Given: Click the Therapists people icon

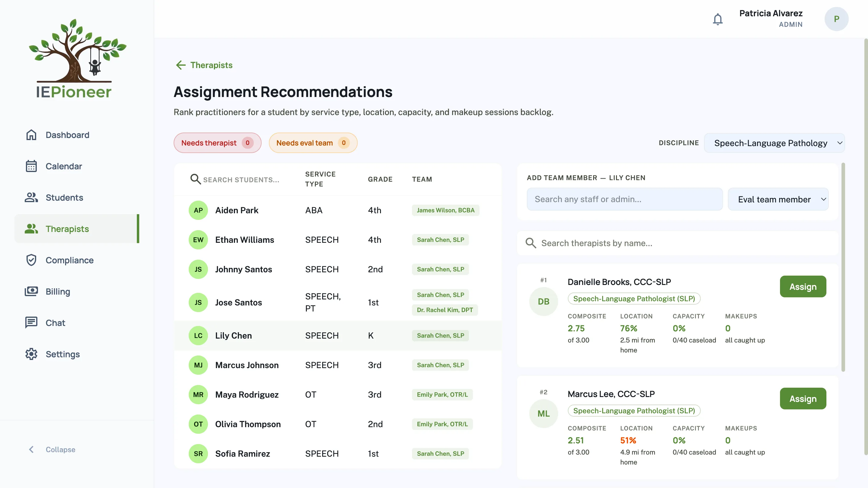Looking at the screenshot, I should (31, 229).
